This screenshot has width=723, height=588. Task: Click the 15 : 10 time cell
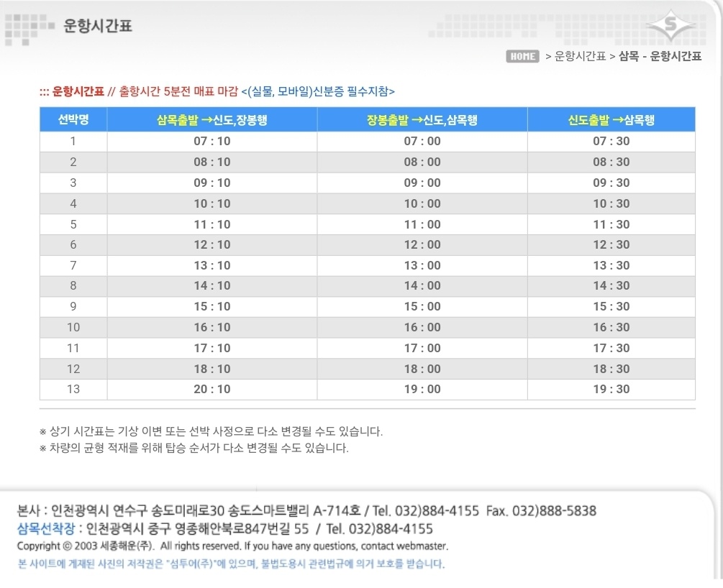click(x=212, y=306)
